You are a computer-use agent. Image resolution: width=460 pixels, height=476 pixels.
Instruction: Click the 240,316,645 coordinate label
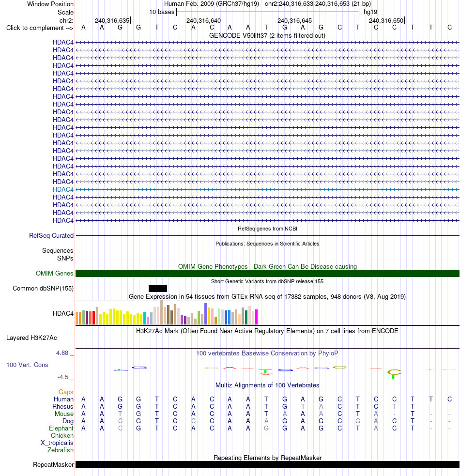click(294, 21)
